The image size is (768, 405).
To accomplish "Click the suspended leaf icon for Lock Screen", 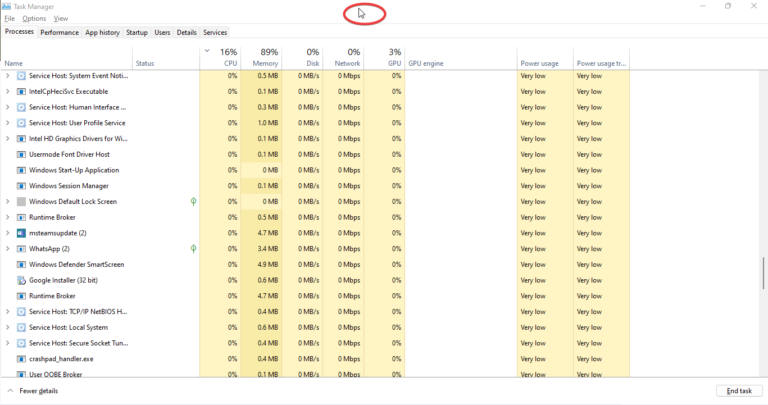I will pyautogui.click(x=193, y=202).
